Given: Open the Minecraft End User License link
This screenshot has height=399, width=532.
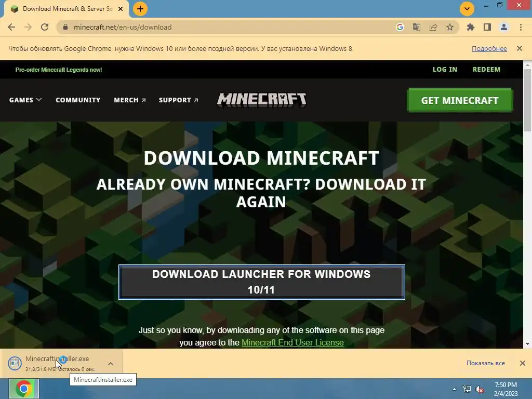Looking at the screenshot, I should [292, 343].
